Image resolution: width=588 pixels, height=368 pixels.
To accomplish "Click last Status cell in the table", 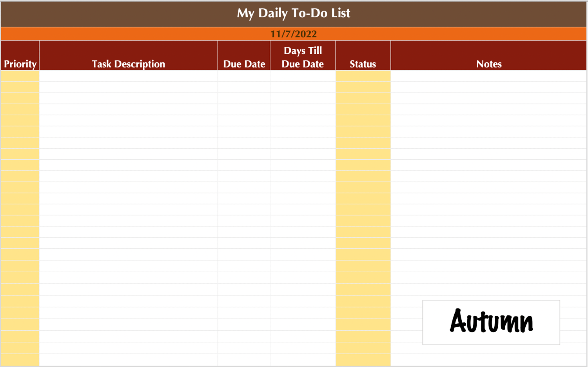I will [x=363, y=360].
